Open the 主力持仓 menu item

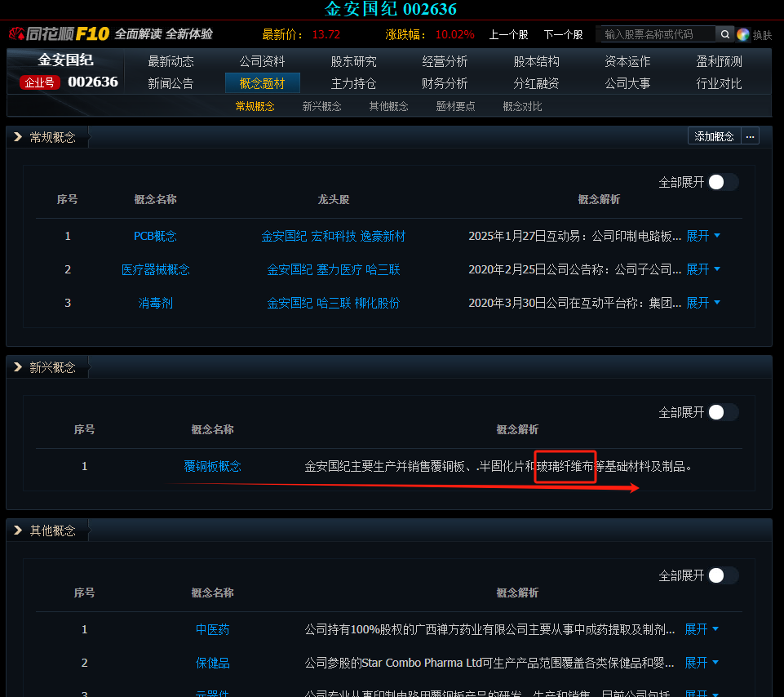tap(353, 83)
